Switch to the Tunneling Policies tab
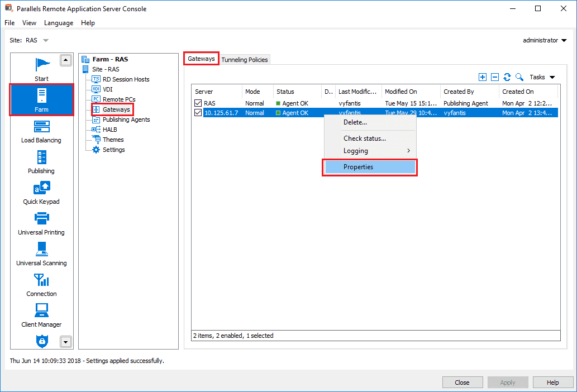 [245, 60]
